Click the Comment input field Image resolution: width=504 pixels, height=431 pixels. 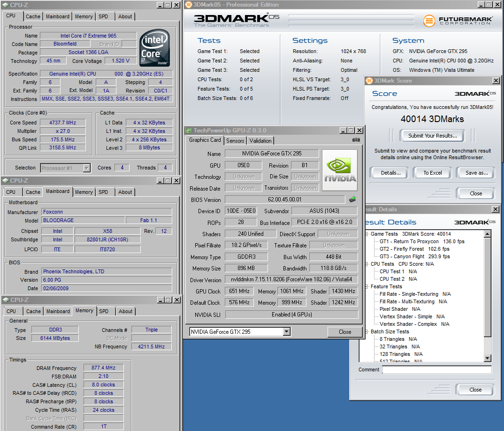(437, 369)
